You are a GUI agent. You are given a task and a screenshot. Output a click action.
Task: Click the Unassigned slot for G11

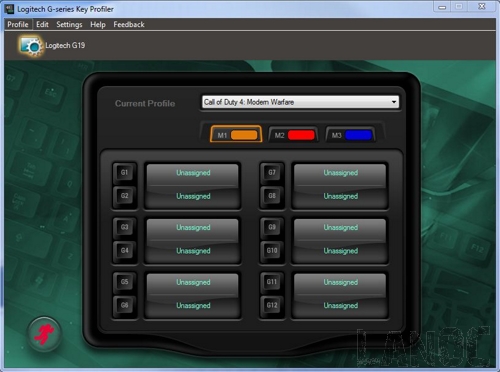(x=340, y=283)
